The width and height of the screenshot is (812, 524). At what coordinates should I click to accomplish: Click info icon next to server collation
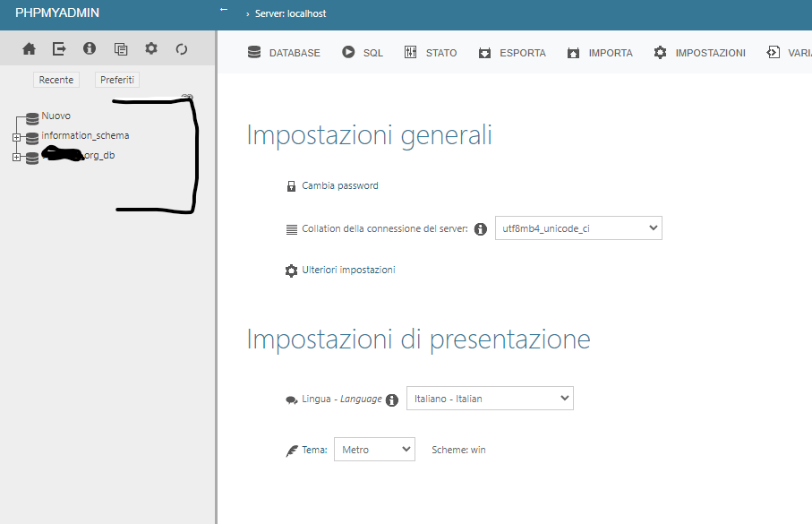[481, 229]
